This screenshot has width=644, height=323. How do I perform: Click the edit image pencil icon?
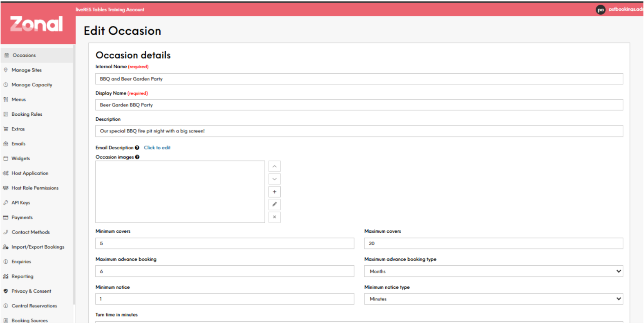click(x=274, y=204)
